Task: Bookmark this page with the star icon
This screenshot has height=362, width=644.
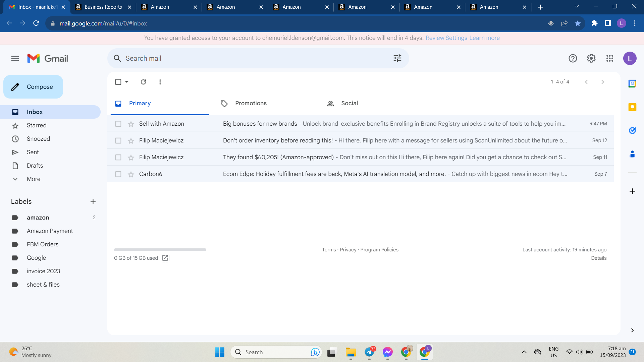Action: (x=578, y=23)
